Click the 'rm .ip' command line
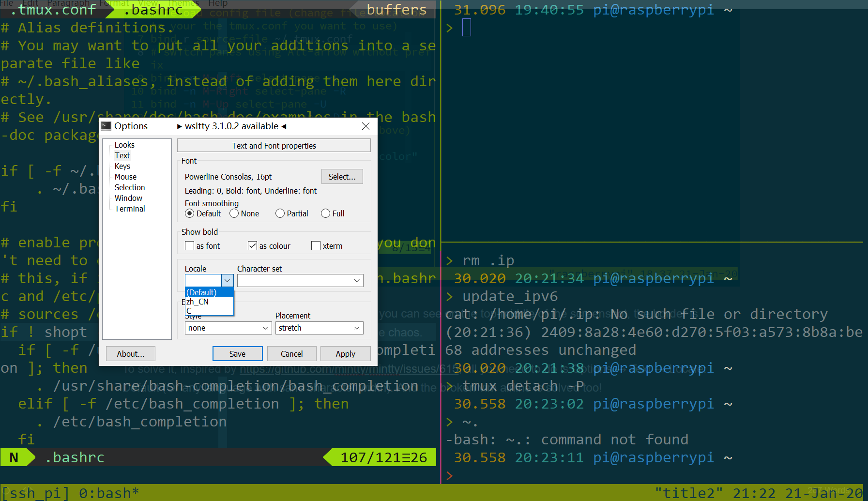 point(488,260)
